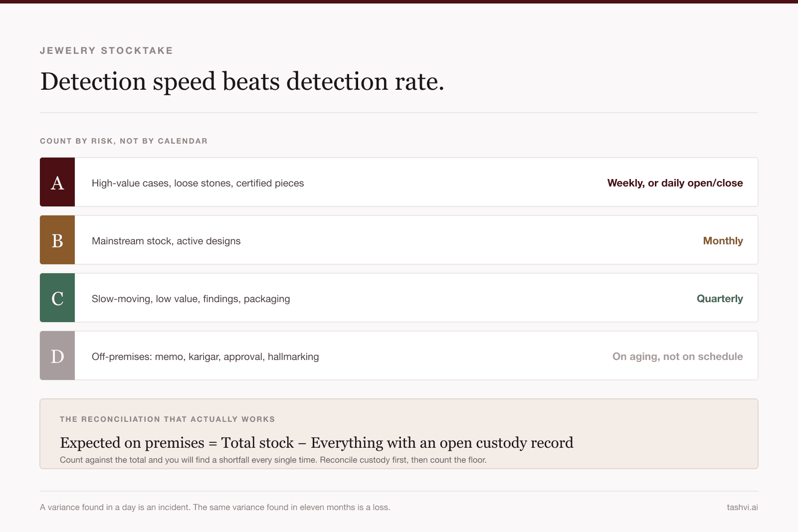Click 'On aging, not on schedule' label
The height and width of the screenshot is (532, 798).
[x=677, y=356]
